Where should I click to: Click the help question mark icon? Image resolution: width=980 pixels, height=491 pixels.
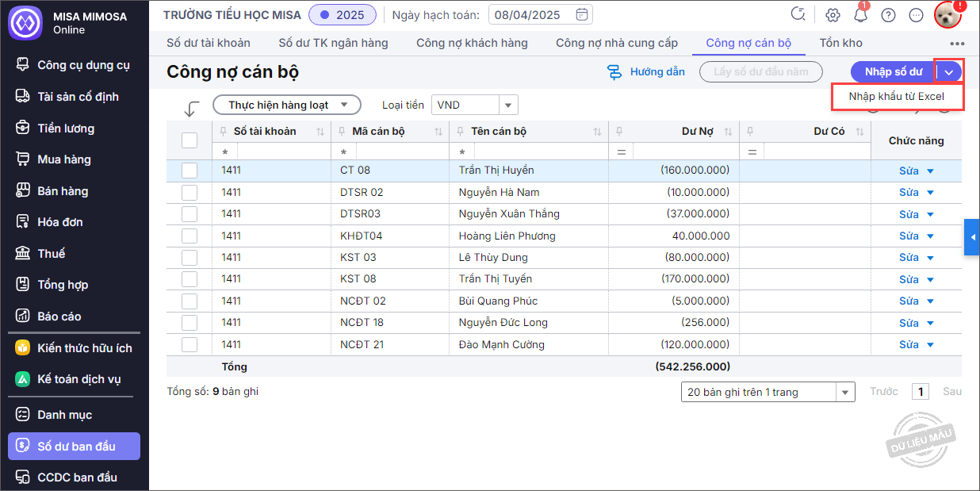[889, 15]
